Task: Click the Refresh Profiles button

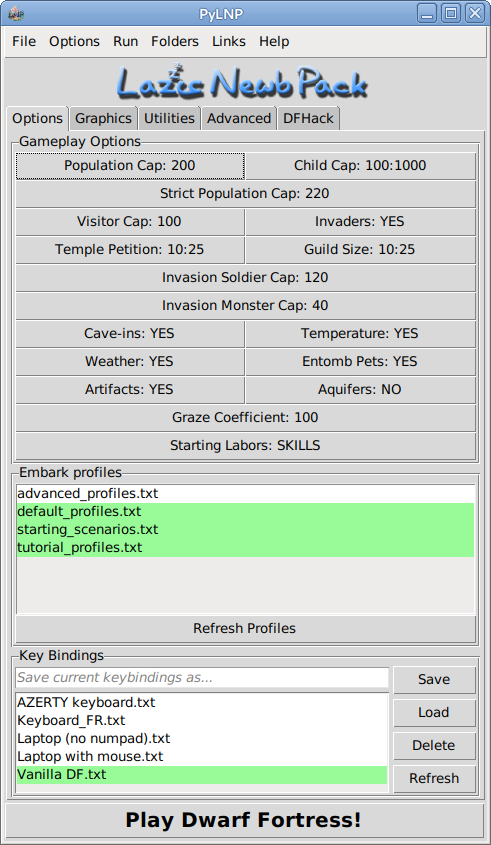Action: point(245,628)
